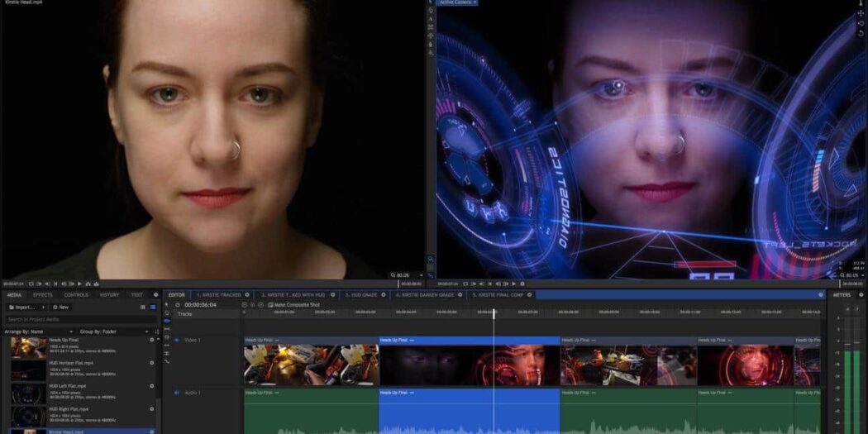Image resolution: width=868 pixels, height=434 pixels.
Task: Open the 5. KIRSTIE FINAL COMP tab
Action: click(498, 295)
